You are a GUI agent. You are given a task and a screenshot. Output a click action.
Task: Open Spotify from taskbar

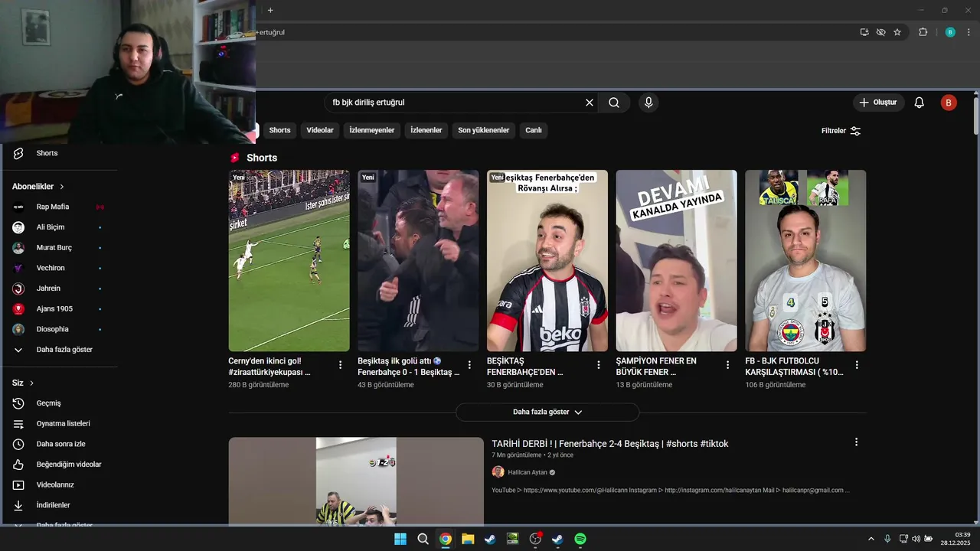(x=580, y=539)
